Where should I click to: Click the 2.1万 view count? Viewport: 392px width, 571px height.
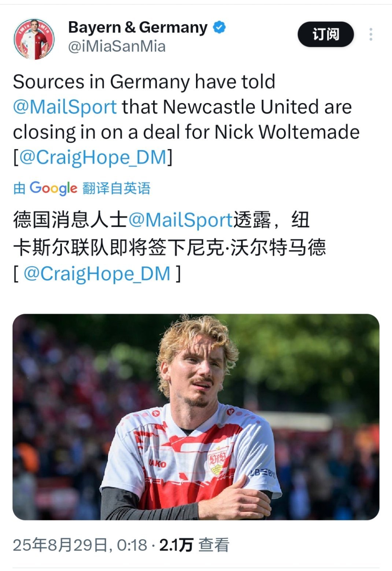(176, 545)
